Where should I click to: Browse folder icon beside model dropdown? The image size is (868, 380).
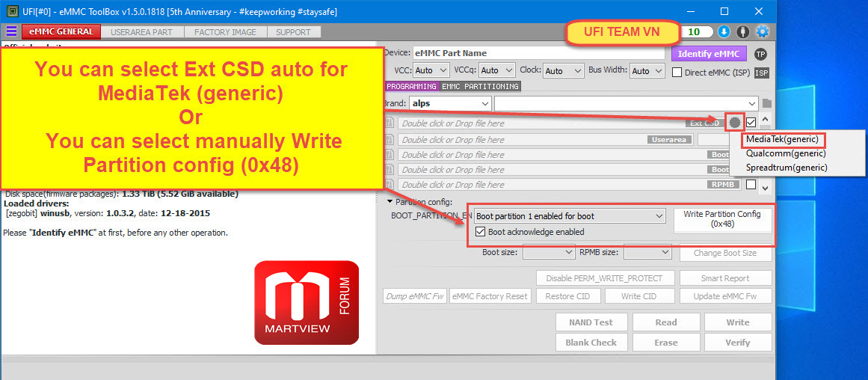pyautogui.click(x=767, y=103)
